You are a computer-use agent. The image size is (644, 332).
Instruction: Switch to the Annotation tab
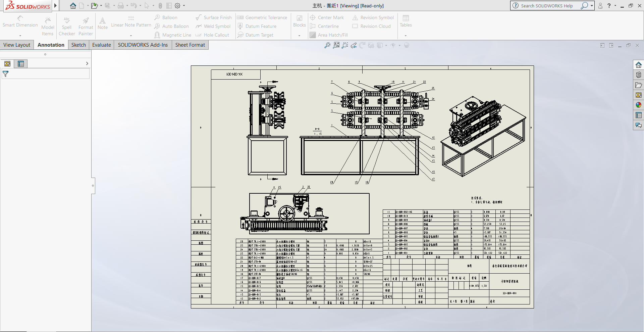pos(51,45)
